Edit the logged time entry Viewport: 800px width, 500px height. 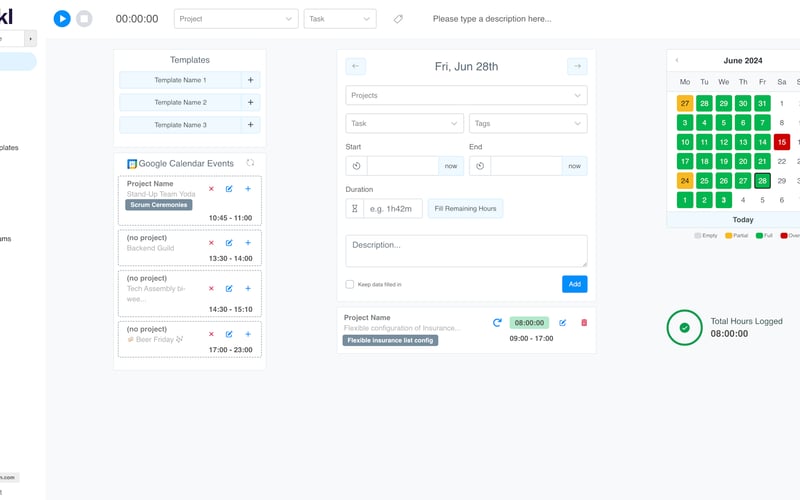[x=563, y=322]
